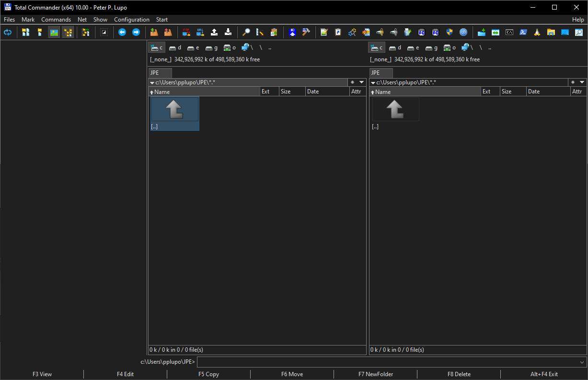This screenshot has height=380, width=588.
Task: Select the [..] thumbnail in right panel
Action: point(395,113)
